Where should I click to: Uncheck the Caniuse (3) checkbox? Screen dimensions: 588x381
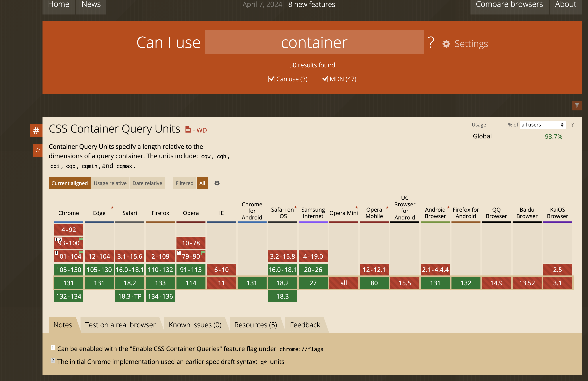[x=271, y=79]
